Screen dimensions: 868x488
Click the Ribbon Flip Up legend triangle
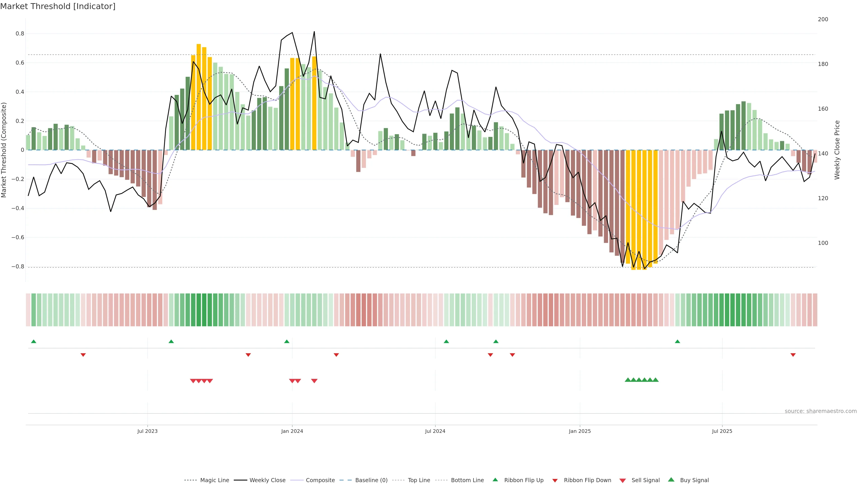(495, 480)
